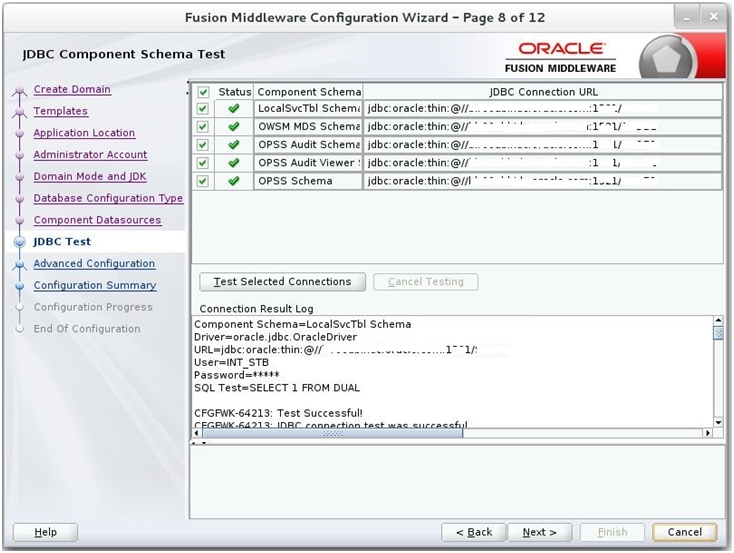Screen dimensions: 734x553
Task: Go to the Templates step
Action: tap(60, 111)
